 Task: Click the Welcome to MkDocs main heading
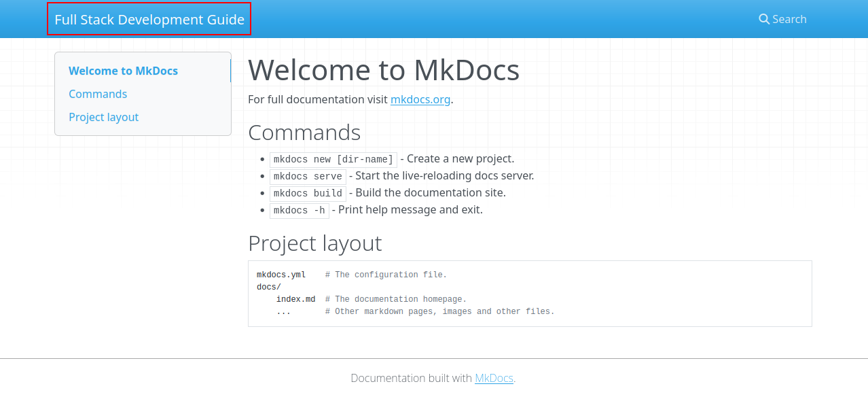(x=384, y=70)
